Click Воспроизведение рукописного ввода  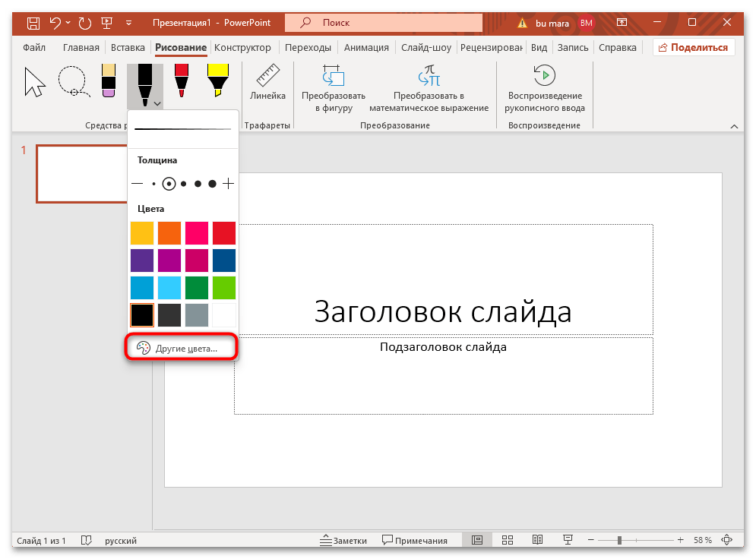click(544, 84)
